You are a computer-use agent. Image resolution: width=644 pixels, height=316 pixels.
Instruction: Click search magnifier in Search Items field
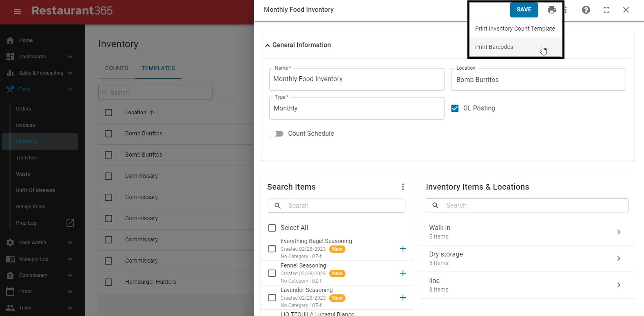point(278,206)
